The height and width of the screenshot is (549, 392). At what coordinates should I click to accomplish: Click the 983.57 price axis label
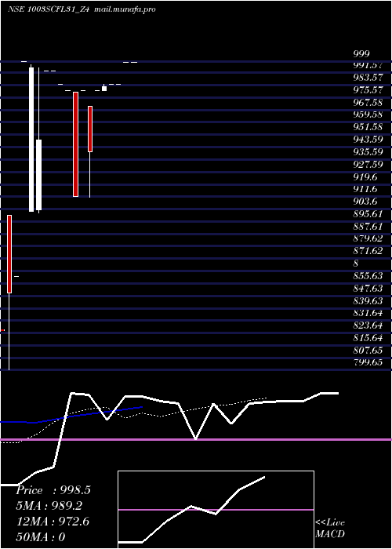368,78
